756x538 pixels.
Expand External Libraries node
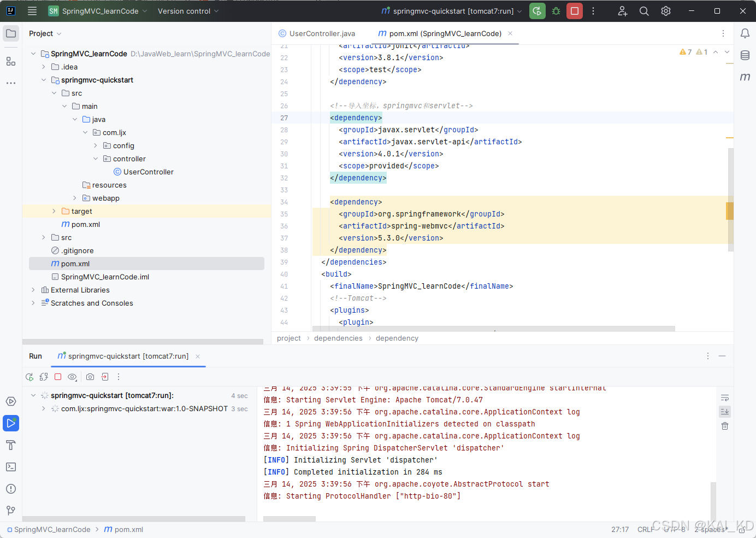coord(33,290)
